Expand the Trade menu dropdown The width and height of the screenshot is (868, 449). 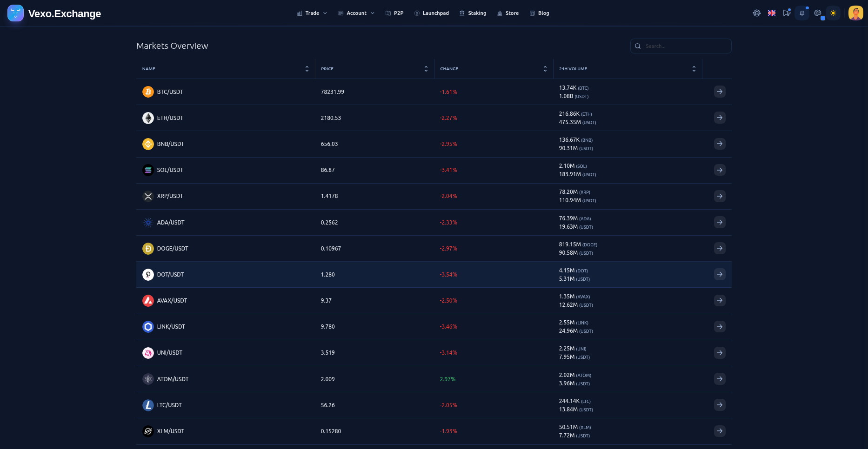coord(312,13)
